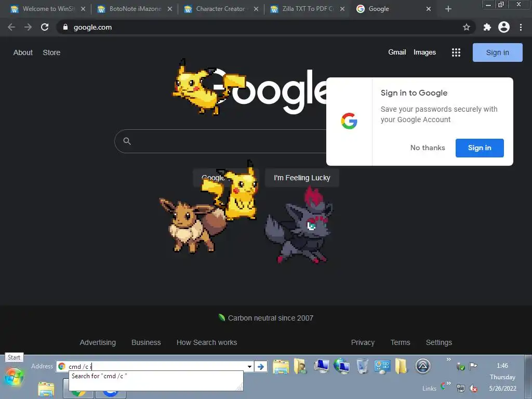Open the Privacy footer link
This screenshot has height=399, width=532.
[x=363, y=343]
